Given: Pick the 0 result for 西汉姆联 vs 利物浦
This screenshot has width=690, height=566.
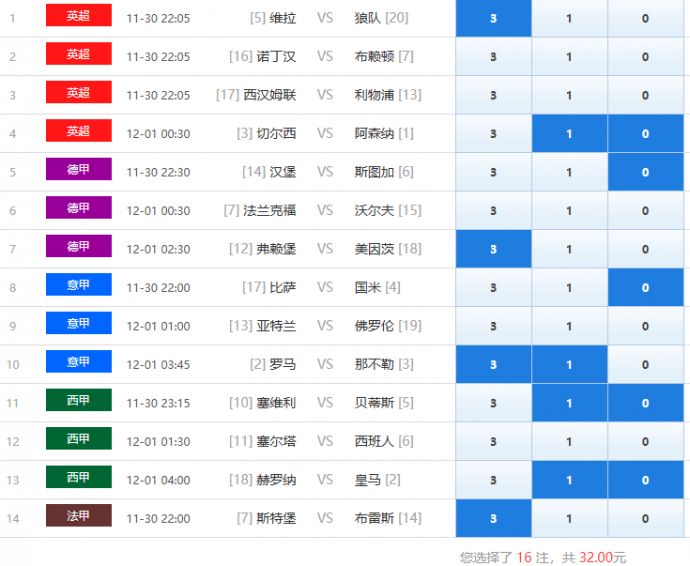Looking at the screenshot, I should (x=645, y=95).
